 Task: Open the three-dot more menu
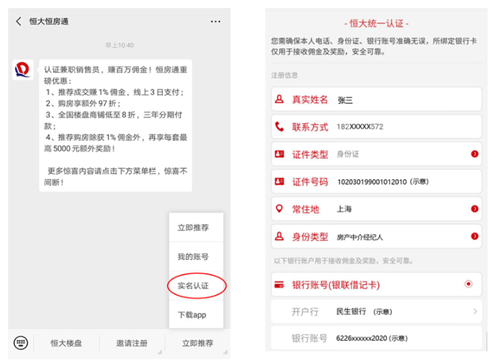tap(215, 22)
